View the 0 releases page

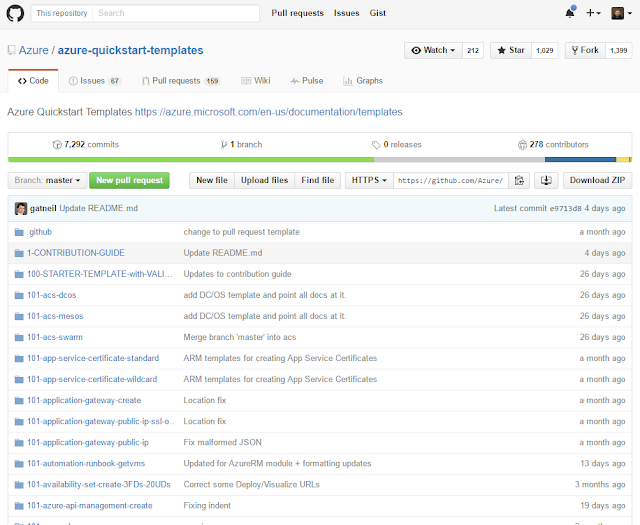(396, 145)
